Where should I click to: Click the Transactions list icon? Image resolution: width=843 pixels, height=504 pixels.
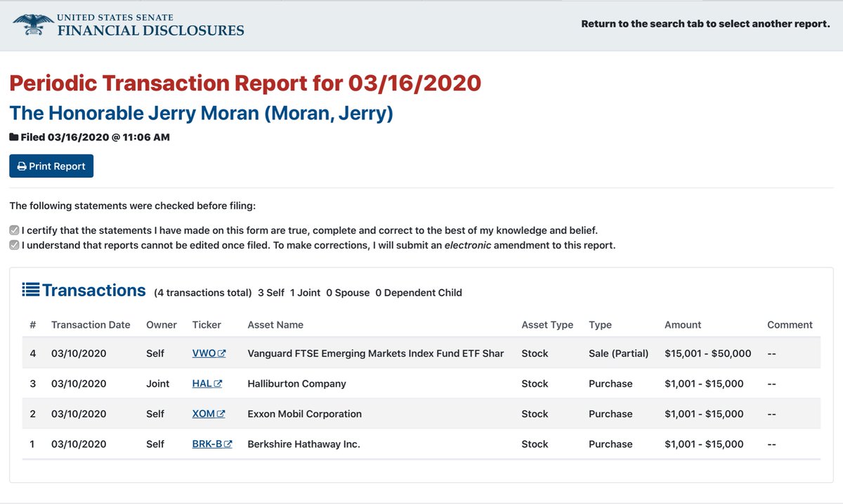click(30, 289)
